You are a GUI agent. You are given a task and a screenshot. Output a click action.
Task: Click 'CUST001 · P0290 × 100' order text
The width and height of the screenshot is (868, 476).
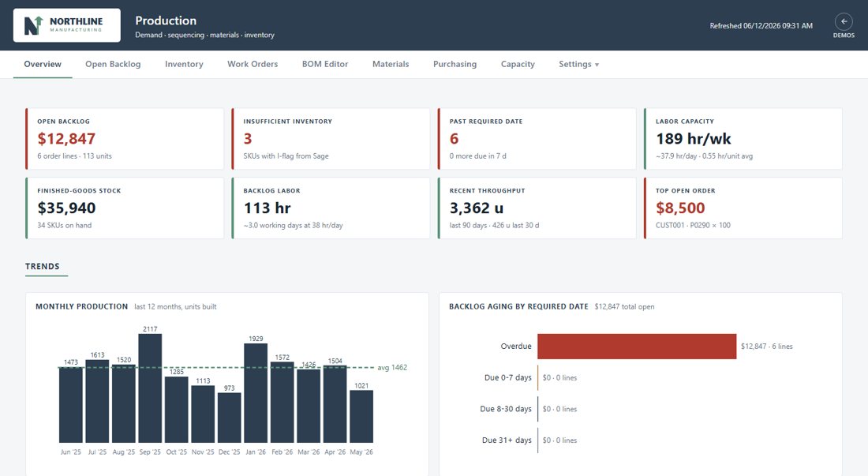pos(693,225)
